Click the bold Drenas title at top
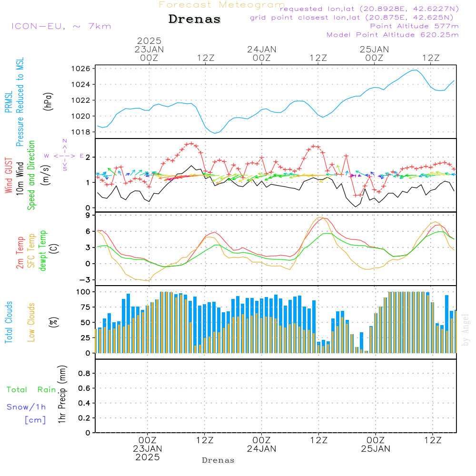 (x=195, y=20)
